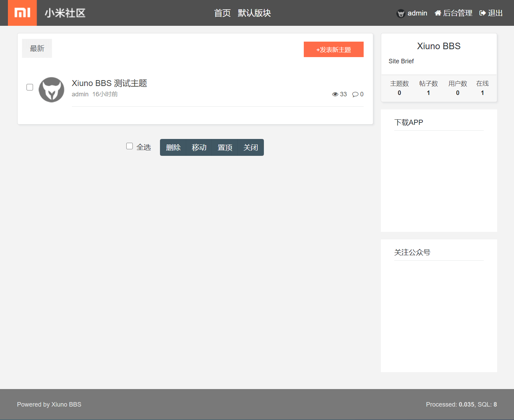
Task: Check the Xiuno BBS 测试主题 checkbox
Action: (30, 87)
